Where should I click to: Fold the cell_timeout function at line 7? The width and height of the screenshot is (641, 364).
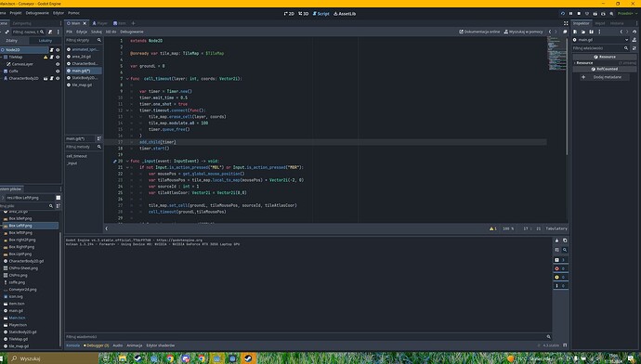point(127,78)
